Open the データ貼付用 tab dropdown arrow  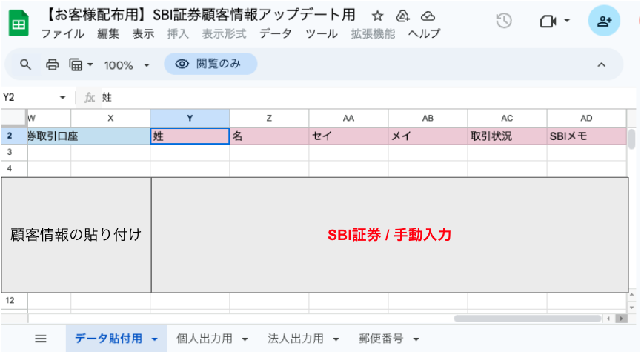click(x=154, y=339)
